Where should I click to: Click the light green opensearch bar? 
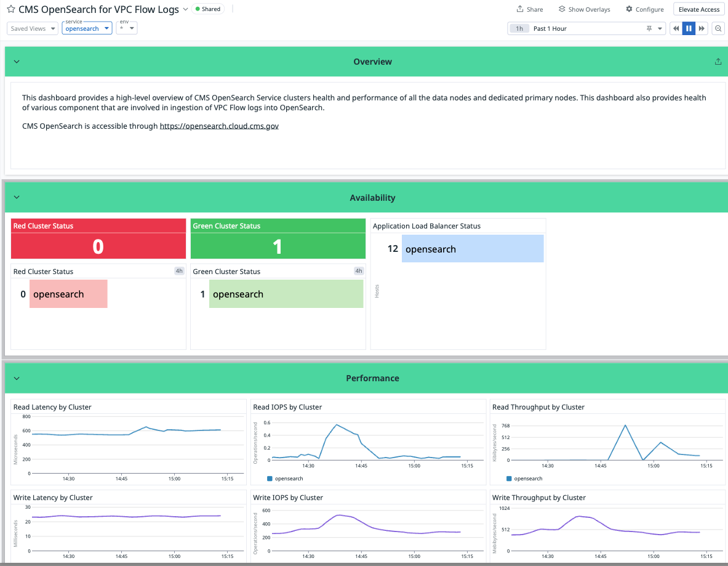coord(286,294)
